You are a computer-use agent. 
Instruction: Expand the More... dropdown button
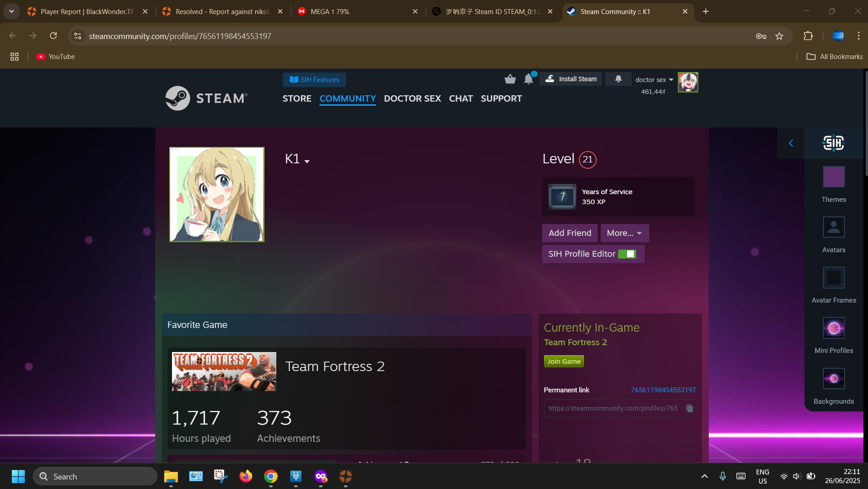tap(625, 233)
